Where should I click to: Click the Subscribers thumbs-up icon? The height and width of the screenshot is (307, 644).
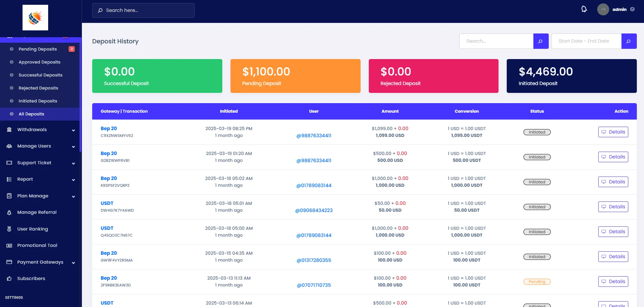click(x=9, y=279)
